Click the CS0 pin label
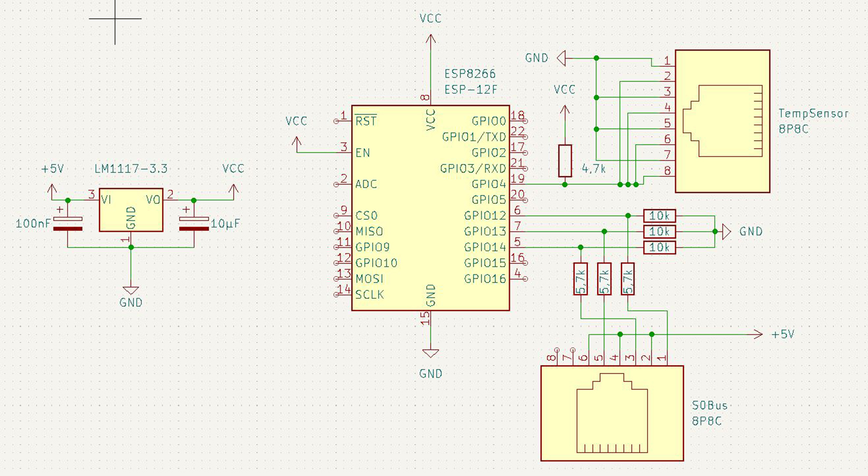The height and width of the screenshot is (476, 868). (366, 215)
